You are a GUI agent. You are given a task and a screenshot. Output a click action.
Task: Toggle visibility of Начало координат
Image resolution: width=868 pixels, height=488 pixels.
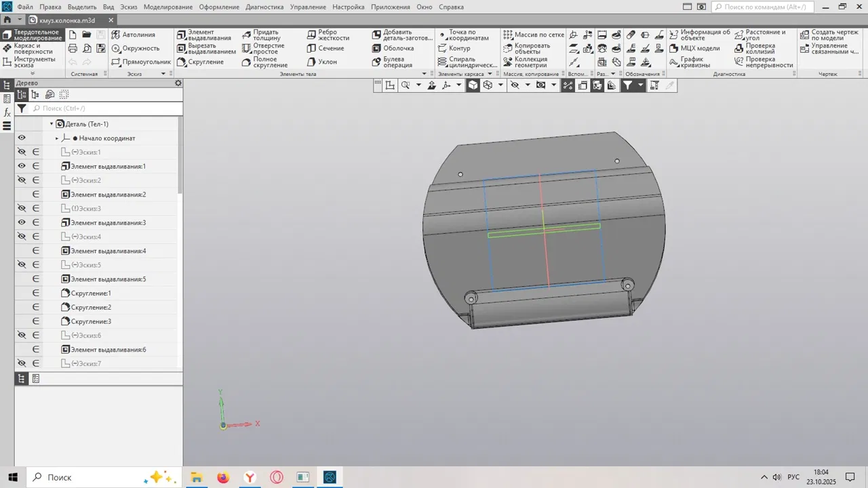click(22, 138)
